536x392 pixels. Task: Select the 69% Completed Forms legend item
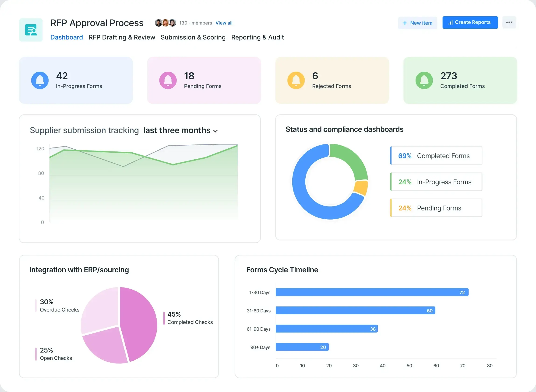436,156
